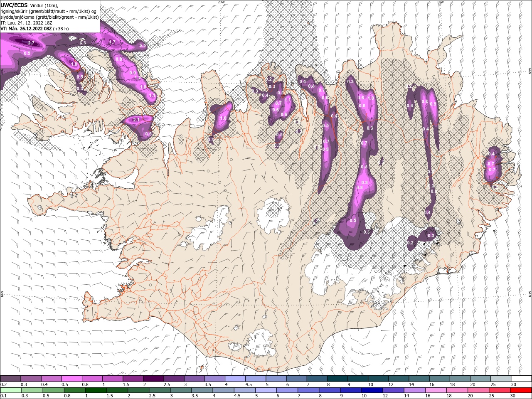Pick bottom-row light pink swatch 16 to 18
This screenshot has width=532, height=399.
click(436, 390)
